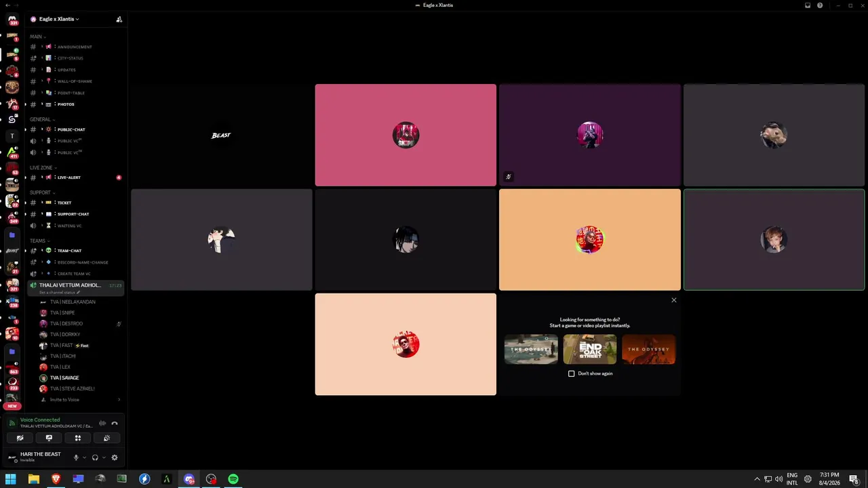Click the Create Invite people icon beside server name

(x=119, y=19)
